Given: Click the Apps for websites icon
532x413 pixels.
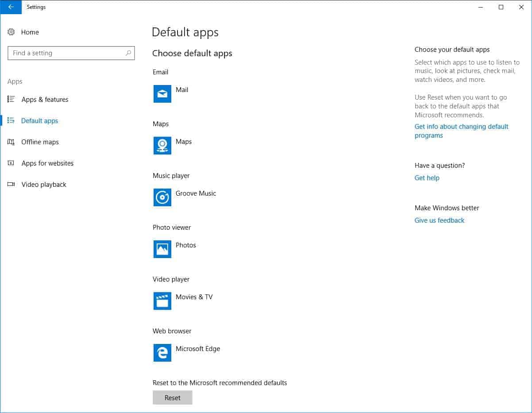Looking at the screenshot, I should [11, 163].
